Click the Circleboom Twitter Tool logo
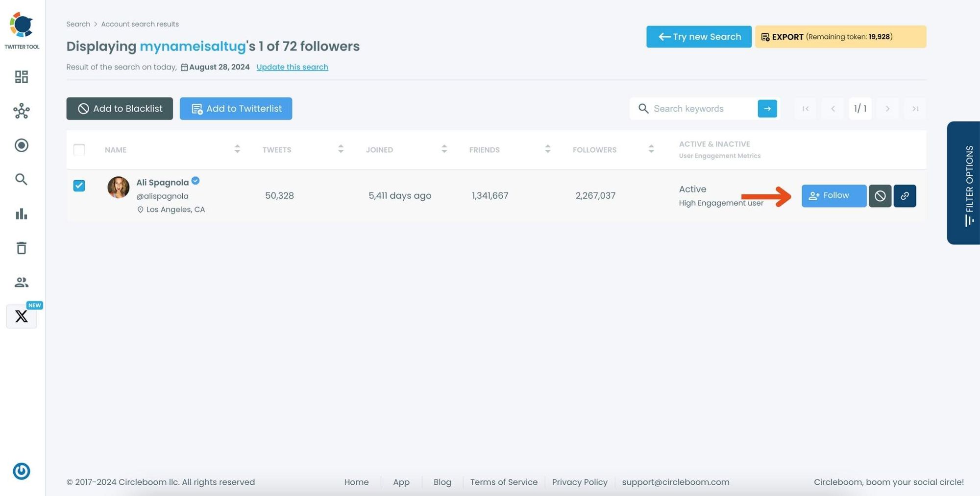The height and width of the screenshot is (496, 980). pos(22,30)
